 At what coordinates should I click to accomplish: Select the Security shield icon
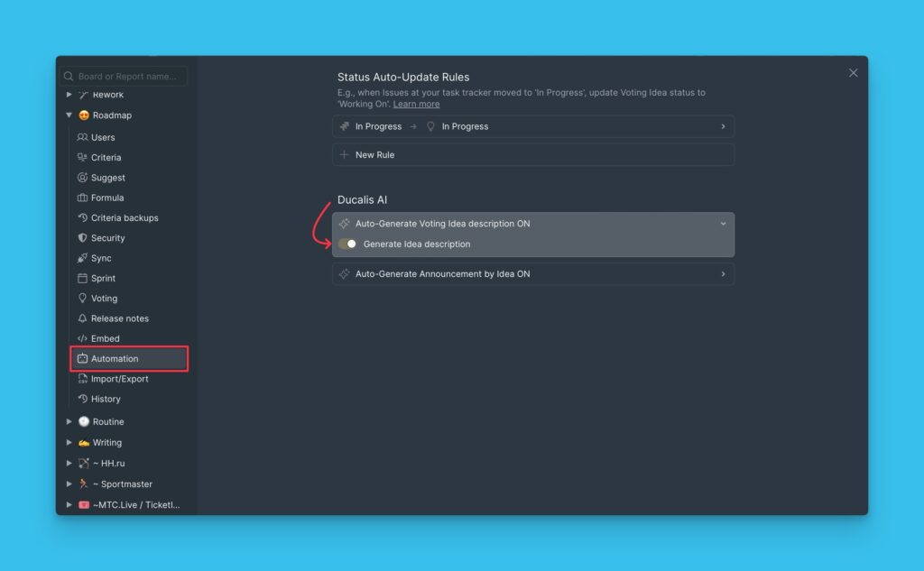coord(82,238)
